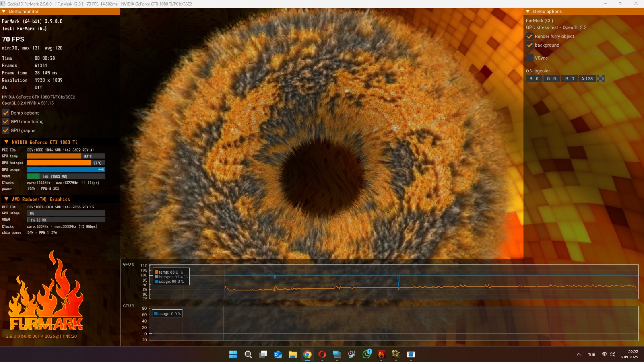Open the robot mascot app on the taskbar
The image size is (644, 362).
coord(352,354)
